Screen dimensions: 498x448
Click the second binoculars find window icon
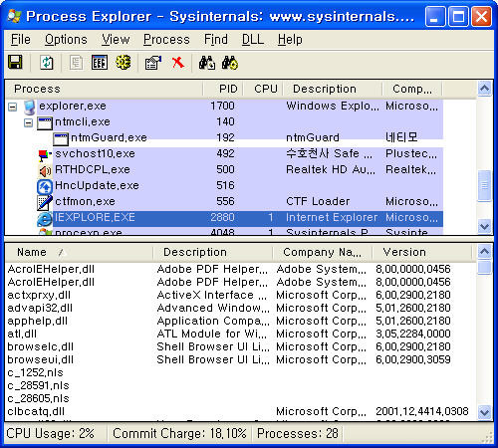tap(230, 63)
